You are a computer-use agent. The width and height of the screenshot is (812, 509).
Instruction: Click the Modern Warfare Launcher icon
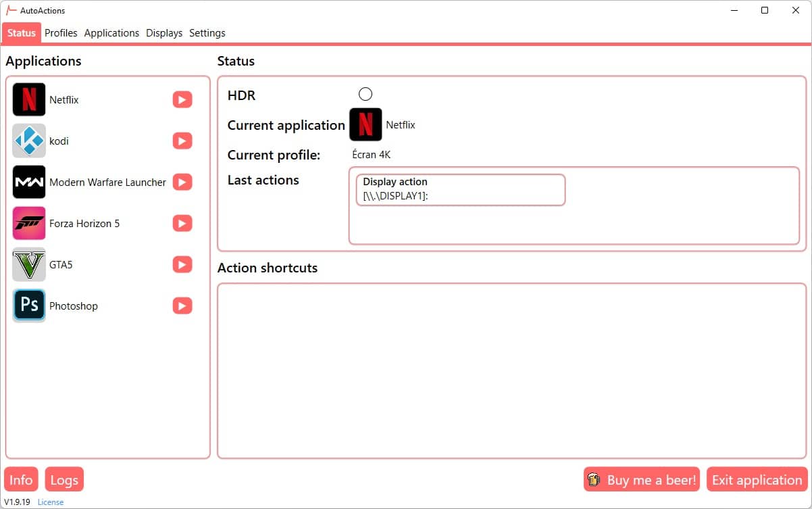tap(29, 182)
